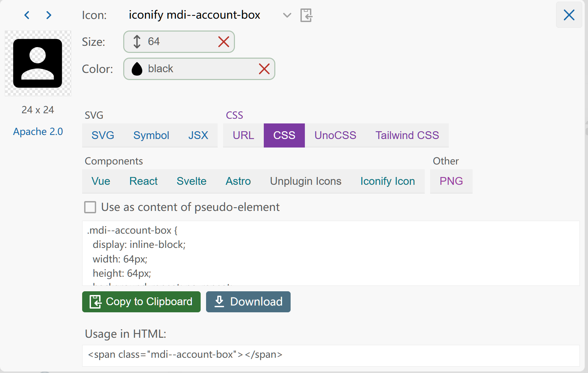588x373 pixels.
Task: Click the Usage in HTML span snippet
Action: pos(331,355)
